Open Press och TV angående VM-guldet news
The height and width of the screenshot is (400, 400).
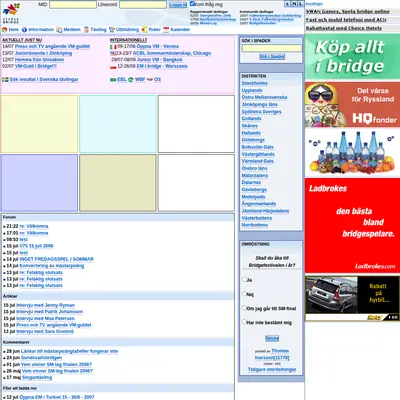(x=52, y=47)
